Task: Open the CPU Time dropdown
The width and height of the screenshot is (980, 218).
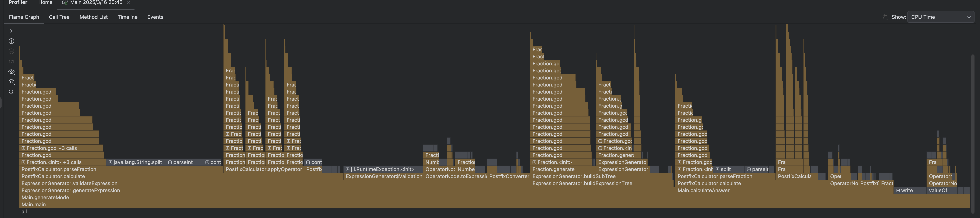Action: pos(940,17)
